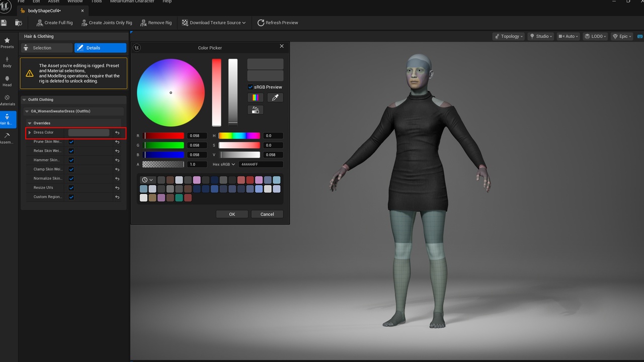
Task: Uncheck Relax Skin Weights checkbox
Action: click(x=71, y=151)
